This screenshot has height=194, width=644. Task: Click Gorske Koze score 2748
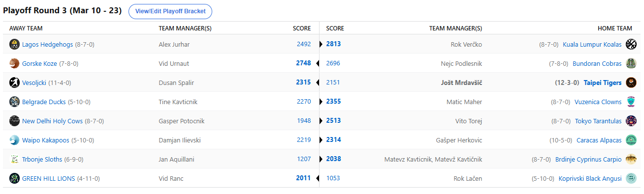pyautogui.click(x=303, y=63)
